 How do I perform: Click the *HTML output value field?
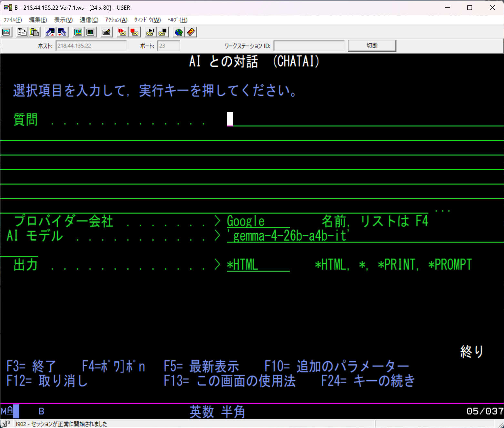pyautogui.click(x=258, y=264)
